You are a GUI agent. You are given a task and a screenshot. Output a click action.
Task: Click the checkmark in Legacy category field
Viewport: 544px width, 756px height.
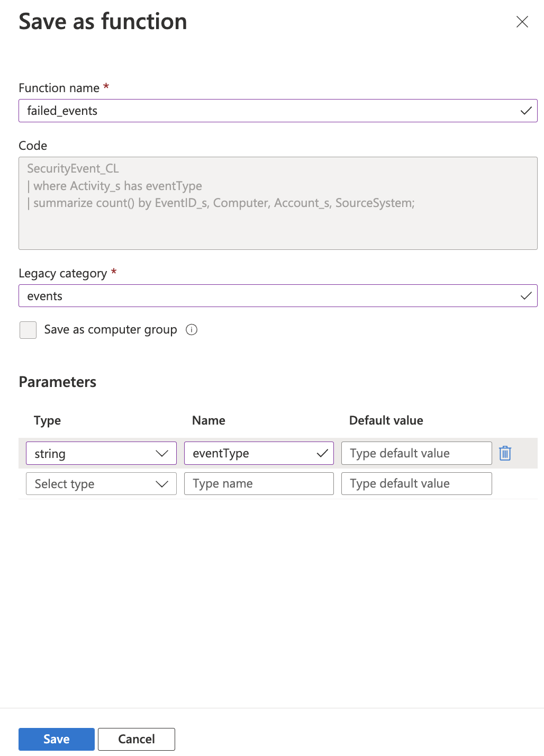coord(525,295)
